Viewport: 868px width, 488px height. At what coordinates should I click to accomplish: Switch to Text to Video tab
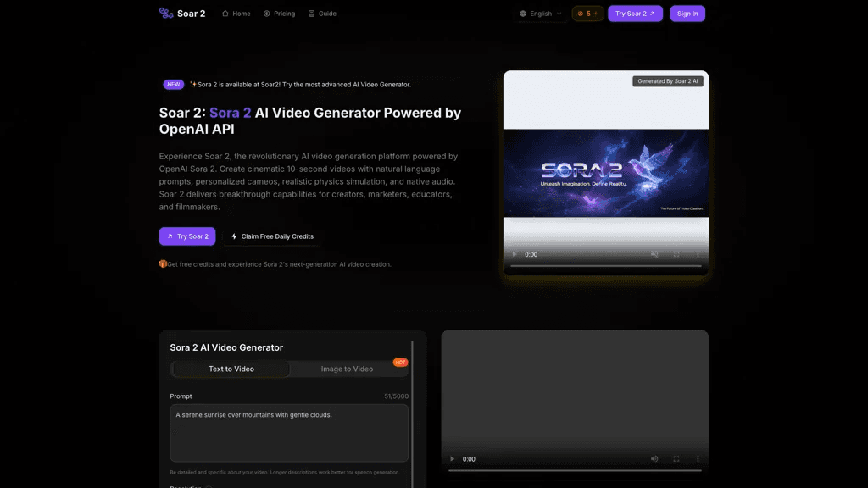coord(231,369)
